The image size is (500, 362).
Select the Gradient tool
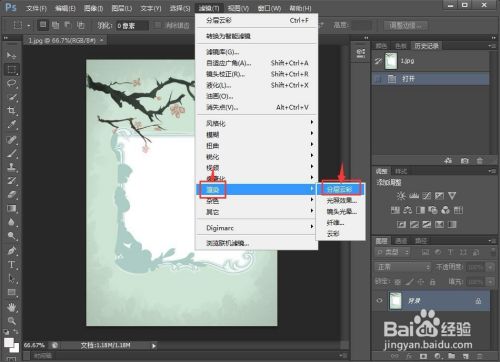(12, 208)
